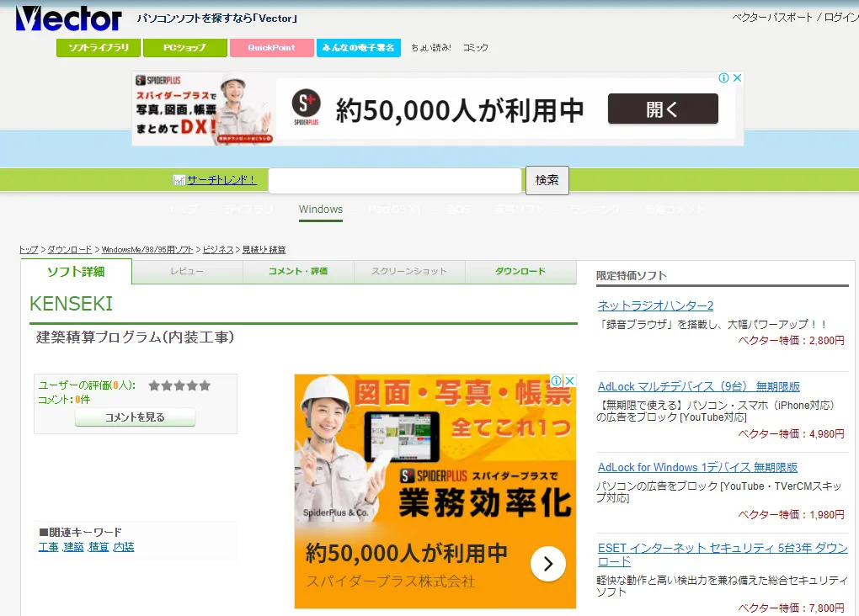Close the SpiderPlus square ad
This screenshot has height=616, width=859.
pyautogui.click(x=569, y=381)
